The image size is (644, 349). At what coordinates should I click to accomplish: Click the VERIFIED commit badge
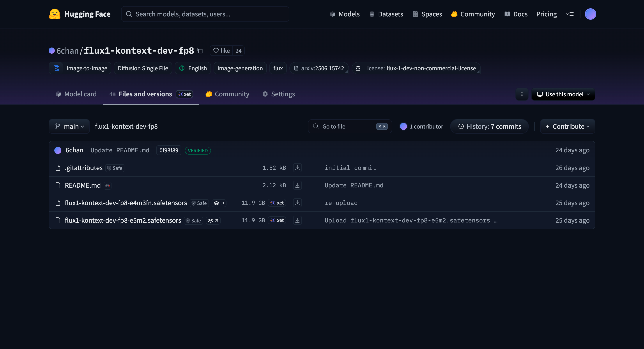pos(198,151)
